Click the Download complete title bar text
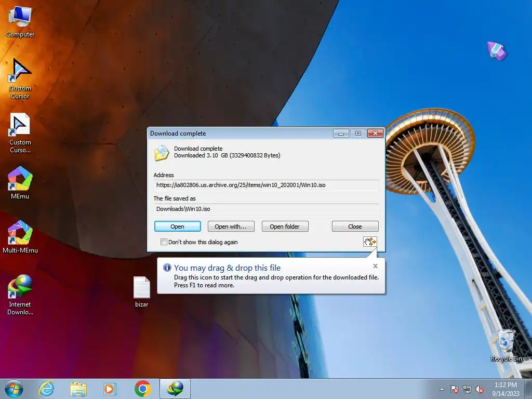The height and width of the screenshot is (399, 532). pyautogui.click(x=178, y=134)
